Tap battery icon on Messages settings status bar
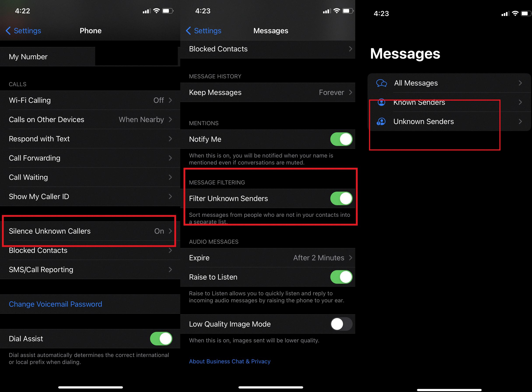Viewport: 532px width, 392px height. (348, 11)
